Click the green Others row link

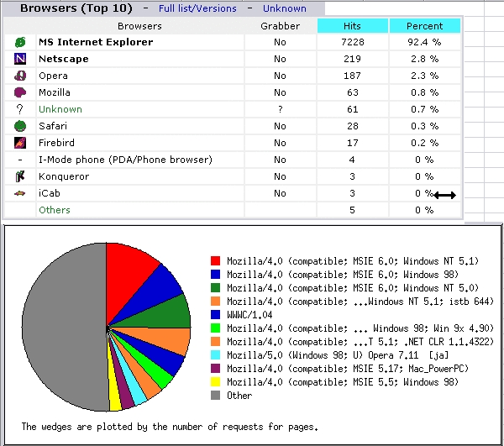point(55,210)
